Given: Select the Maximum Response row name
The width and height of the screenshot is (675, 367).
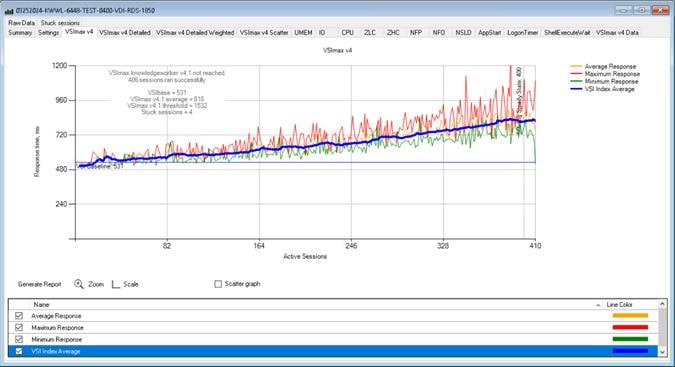Looking at the screenshot, I should tap(57, 327).
